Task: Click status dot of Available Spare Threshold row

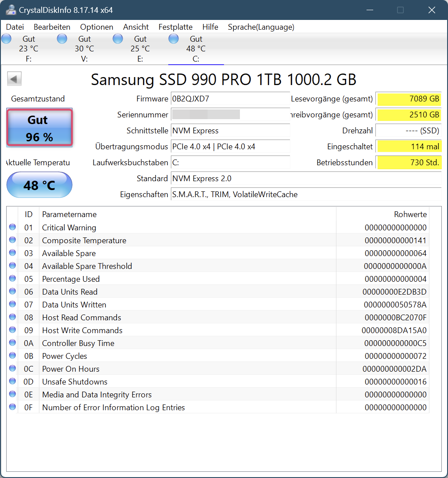Action: coord(12,265)
